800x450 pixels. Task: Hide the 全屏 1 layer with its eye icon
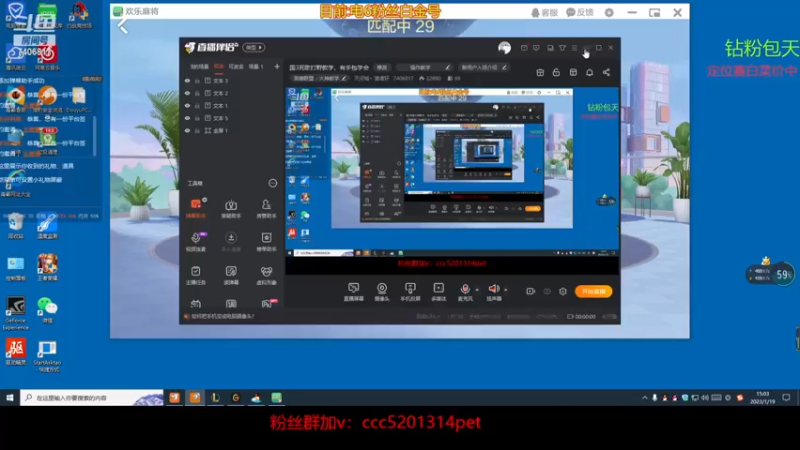click(x=187, y=131)
